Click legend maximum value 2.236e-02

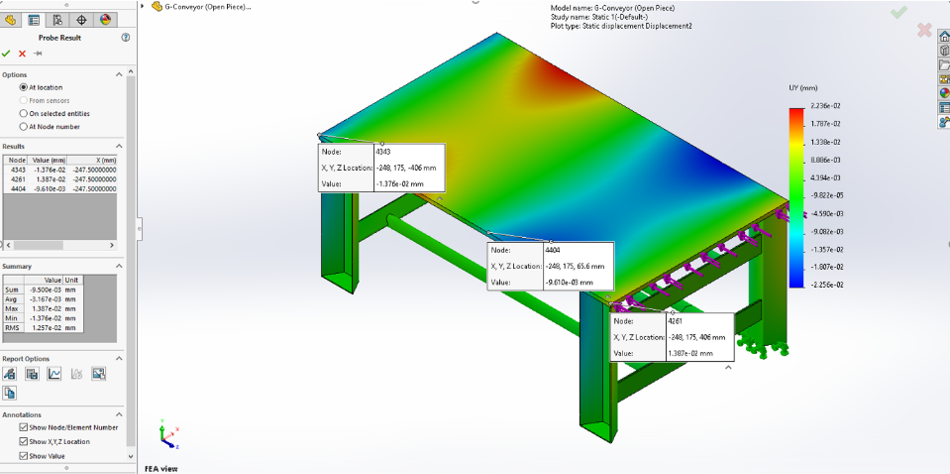click(825, 106)
